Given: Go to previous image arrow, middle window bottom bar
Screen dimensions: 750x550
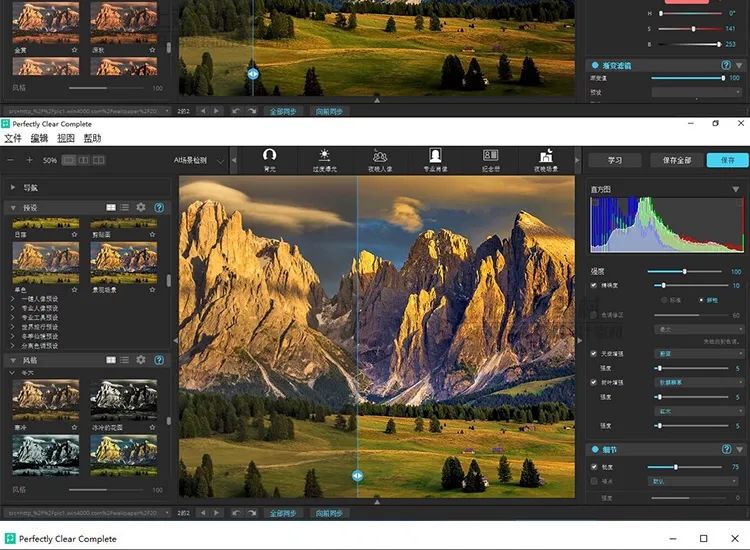Looking at the screenshot, I should coord(204,513).
